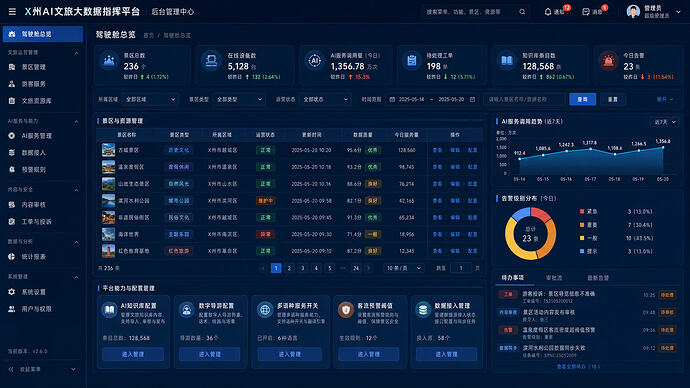Open the 10条/页 page size dropdown
690x388 pixels.
coord(403,268)
